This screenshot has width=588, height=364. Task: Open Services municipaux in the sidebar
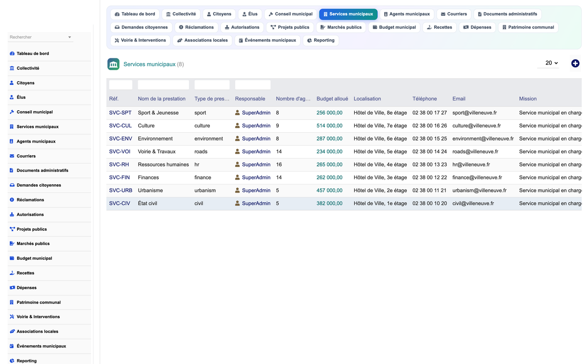(50, 127)
